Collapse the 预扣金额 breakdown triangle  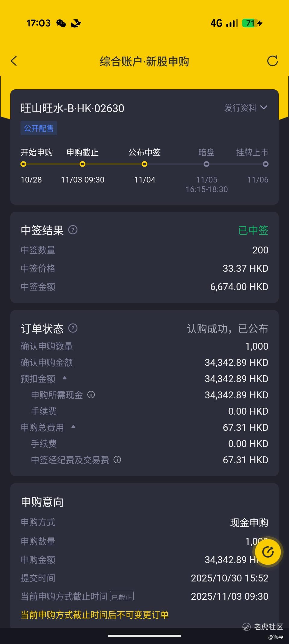(x=64, y=378)
